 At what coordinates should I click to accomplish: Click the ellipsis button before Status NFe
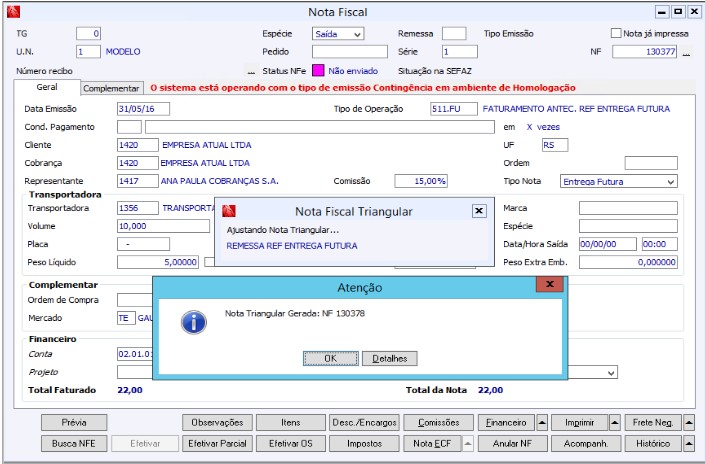coord(251,71)
